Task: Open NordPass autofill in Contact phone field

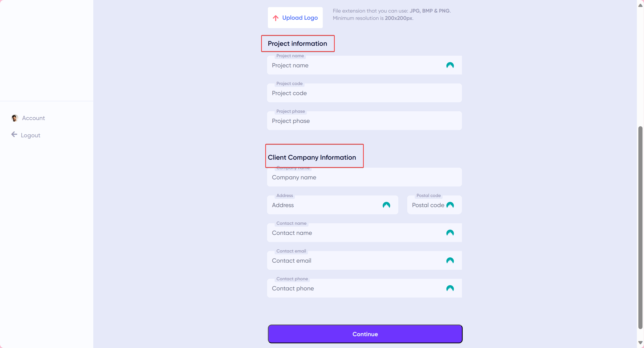Action: coord(450,288)
